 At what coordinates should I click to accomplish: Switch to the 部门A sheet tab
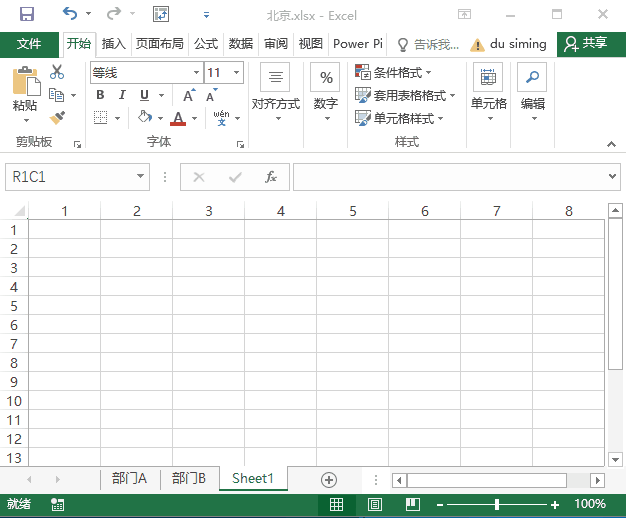(x=129, y=479)
